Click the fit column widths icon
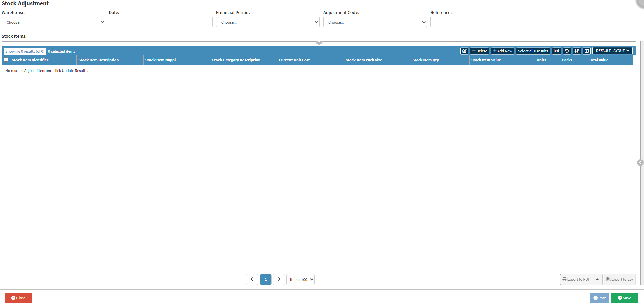The width and height of the screenshot is (644, 305). (x=556, y=51)
